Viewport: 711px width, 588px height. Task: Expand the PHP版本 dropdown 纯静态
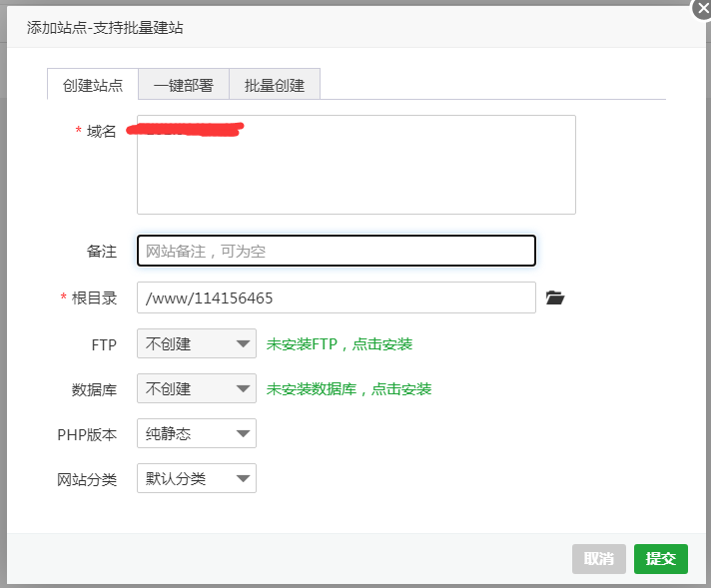[x=197, y=433]
